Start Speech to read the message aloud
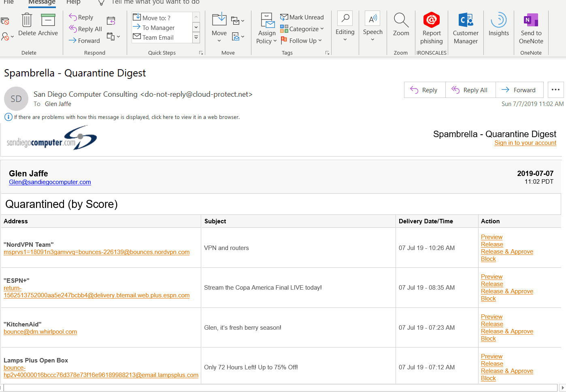This screenshot has width=566, height=392. tap(372, 26)
